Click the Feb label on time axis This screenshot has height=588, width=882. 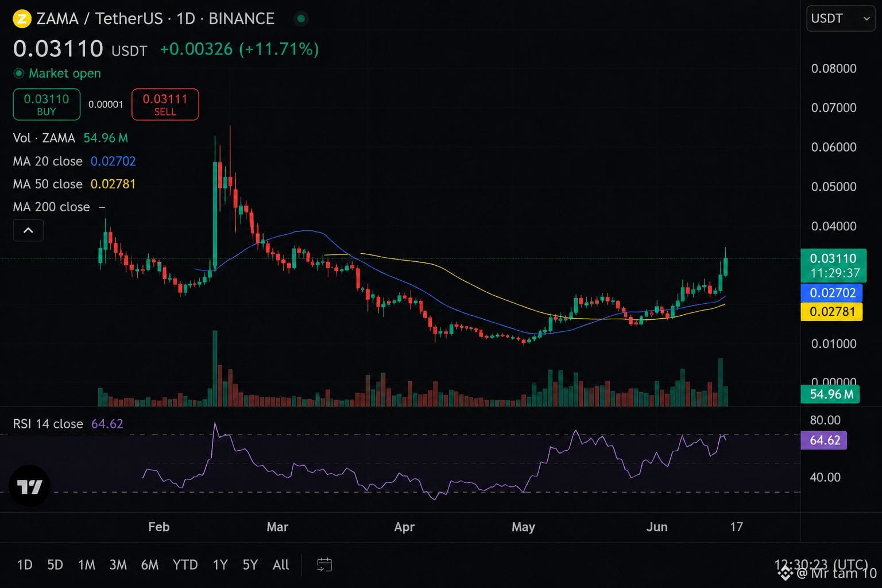[x=159, y=527]
